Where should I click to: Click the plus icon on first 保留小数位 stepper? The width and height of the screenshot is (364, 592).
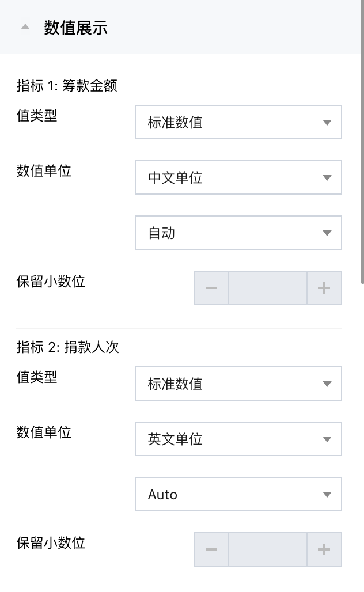point(324,288)
